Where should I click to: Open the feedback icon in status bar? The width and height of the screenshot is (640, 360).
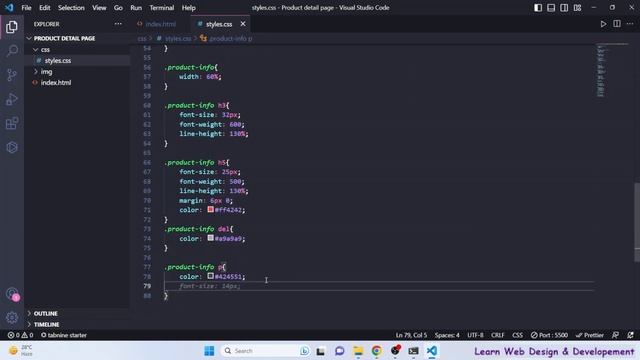(616, 335)
